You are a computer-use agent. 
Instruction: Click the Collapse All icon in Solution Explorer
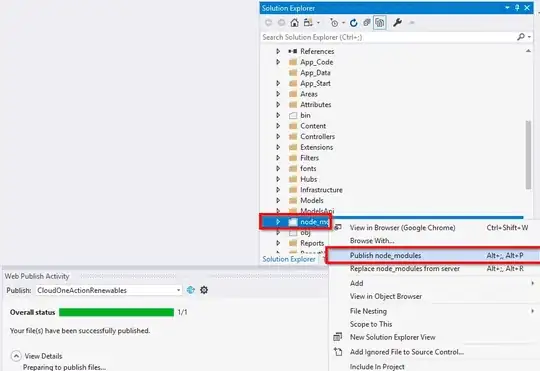click(366, 23)
